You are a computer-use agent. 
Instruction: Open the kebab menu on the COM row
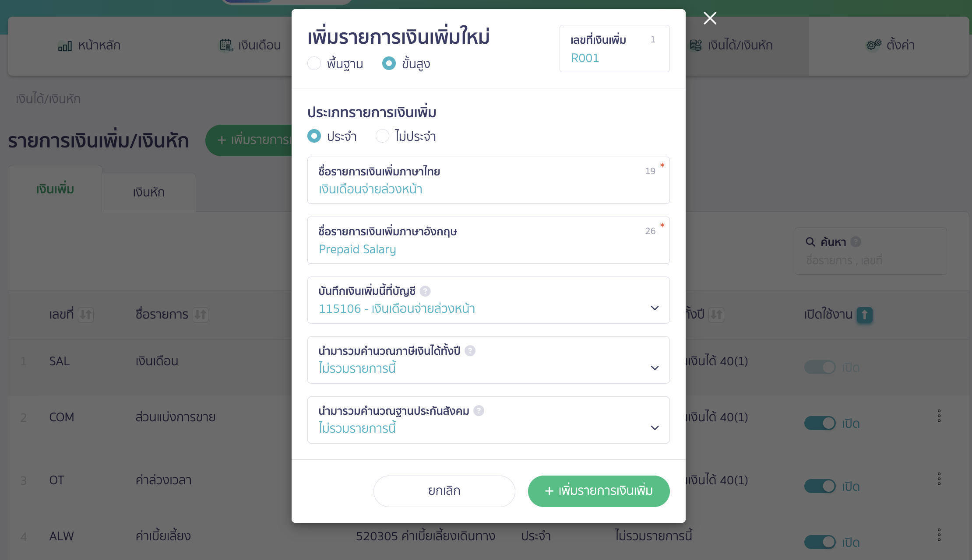coord(939,416)
